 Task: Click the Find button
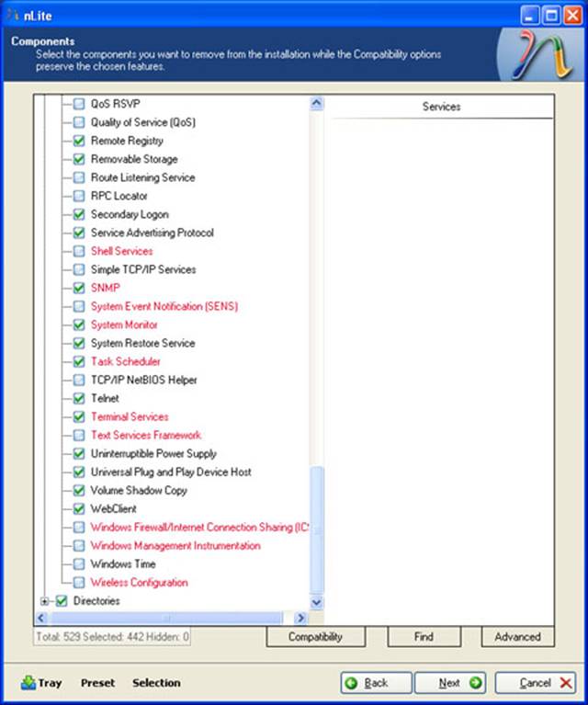[423, 636]
